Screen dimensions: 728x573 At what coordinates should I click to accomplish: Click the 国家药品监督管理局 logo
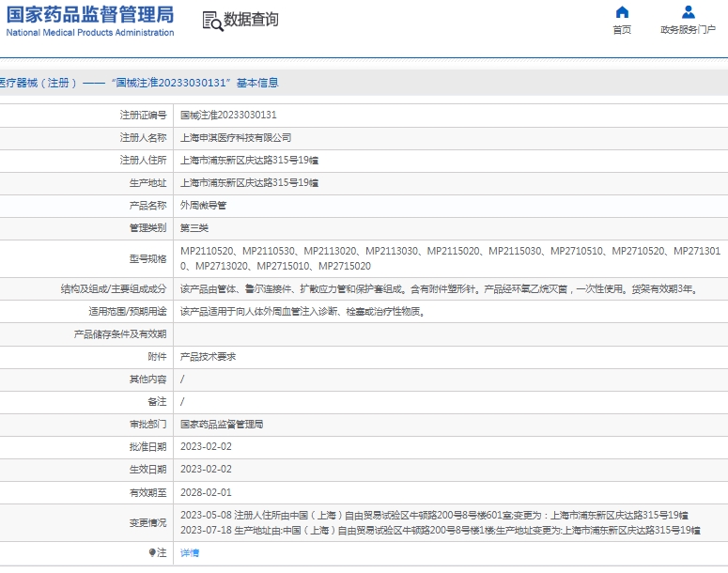(x=90, y=14)
